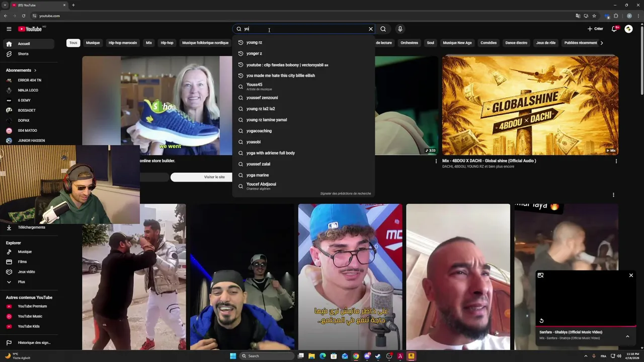Screen dimensions: 644x362
Task: Open Shorts in the sidebar
Action: pos(28,54)
